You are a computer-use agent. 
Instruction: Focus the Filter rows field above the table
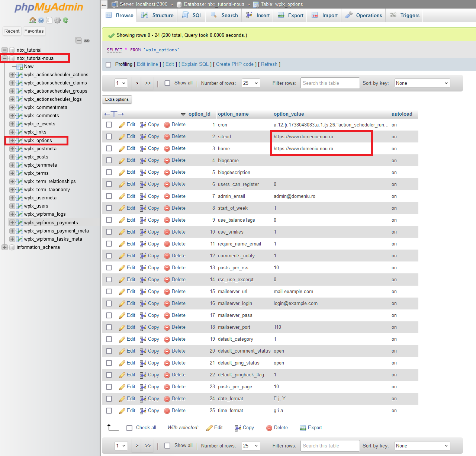coord(330,83)
